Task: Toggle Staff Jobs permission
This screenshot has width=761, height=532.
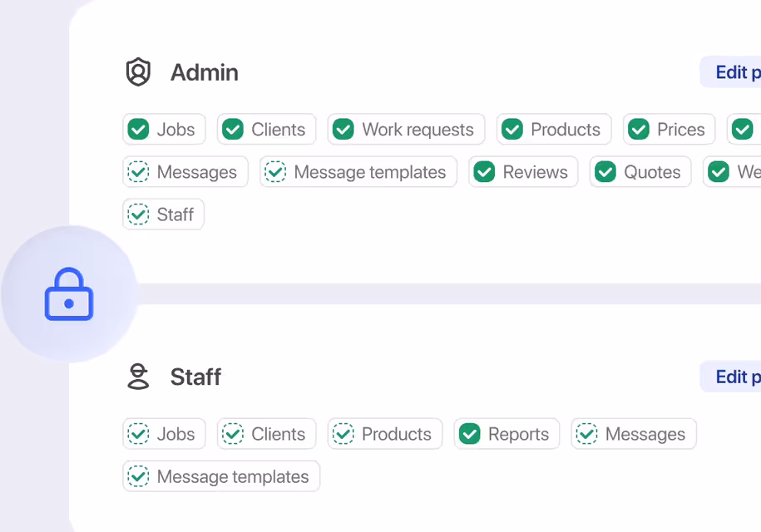Action: point(164,434)
